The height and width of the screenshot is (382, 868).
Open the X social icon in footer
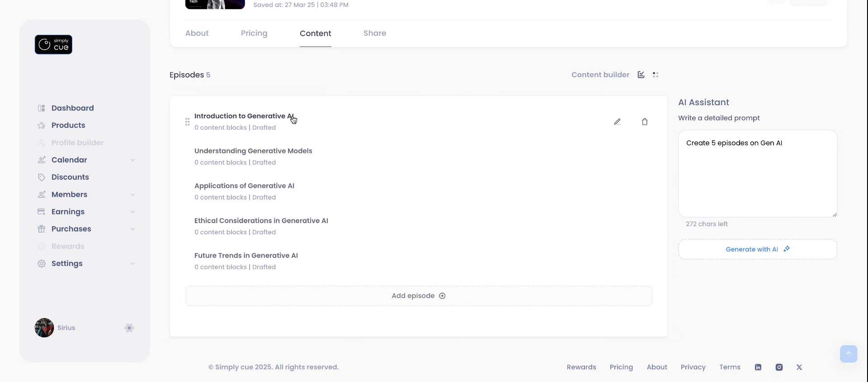pyautogui.click(x=799, y=367)
